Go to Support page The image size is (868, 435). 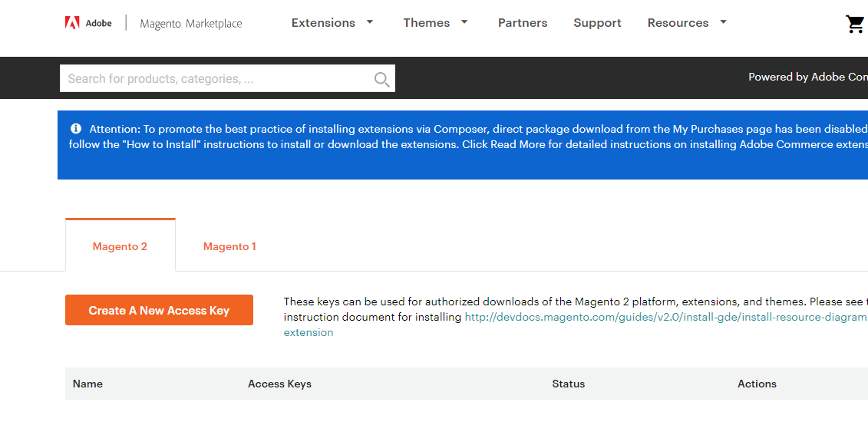pyautogui.click(x=597, y=23)
